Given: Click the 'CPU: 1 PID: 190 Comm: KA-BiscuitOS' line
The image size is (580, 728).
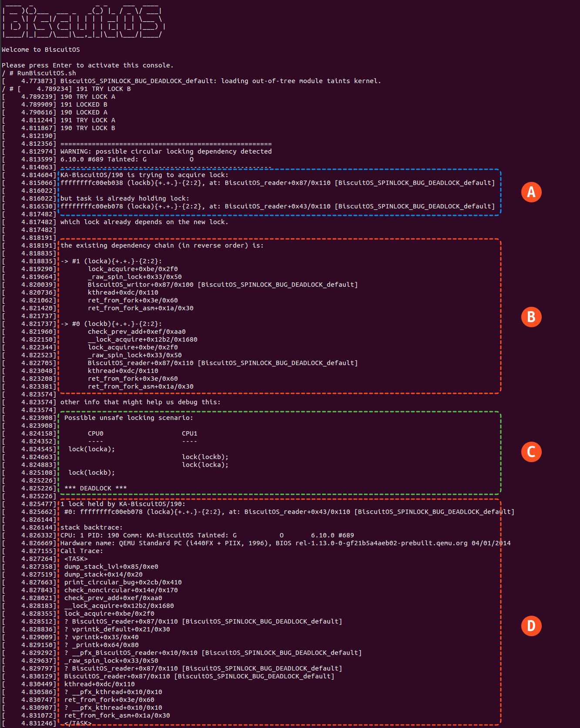Looking at the screenshot, I should pos(207,535).
